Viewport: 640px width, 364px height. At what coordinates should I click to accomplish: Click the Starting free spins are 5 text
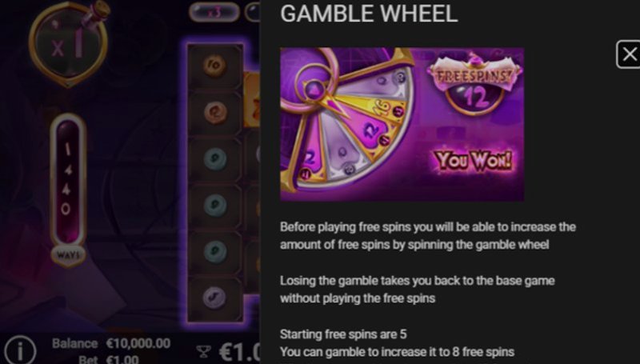click(343, 334)
